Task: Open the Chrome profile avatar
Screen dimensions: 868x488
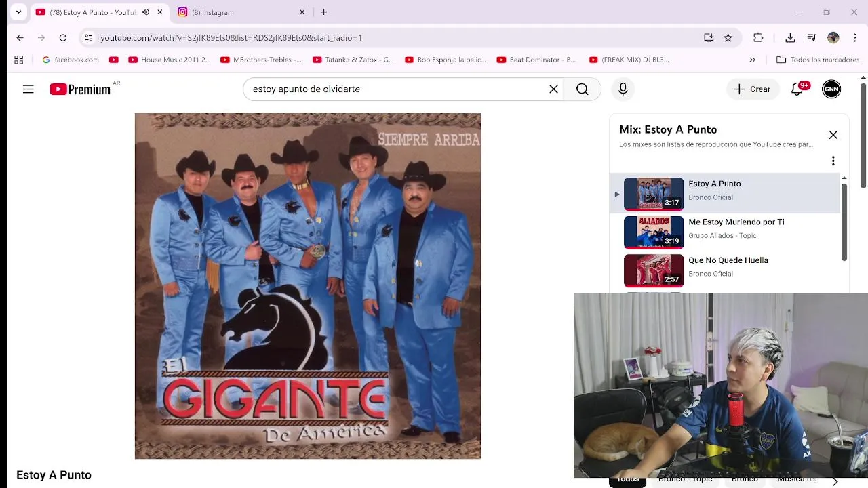Action: point(833,38)
